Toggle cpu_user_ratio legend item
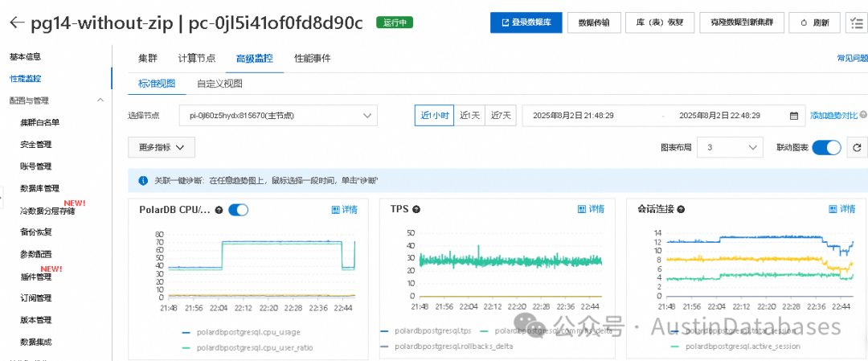 tap(248, 347)
